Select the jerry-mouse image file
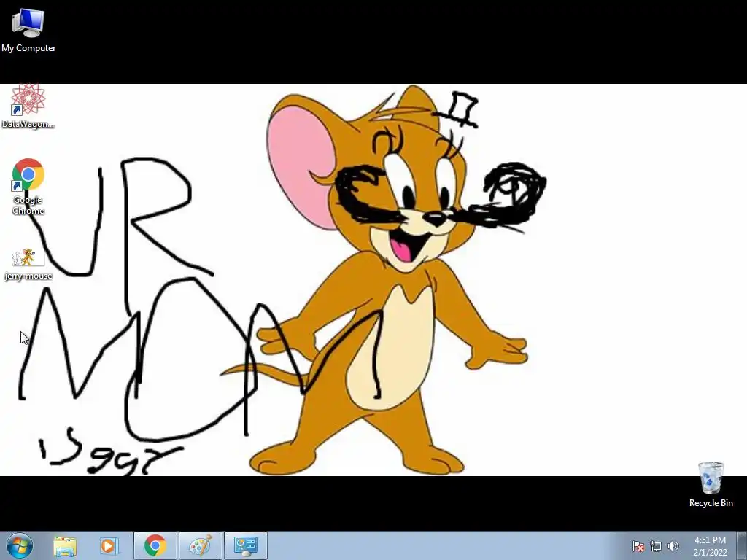The height and width of the screenshot is (560, 747). pos(28,264)
